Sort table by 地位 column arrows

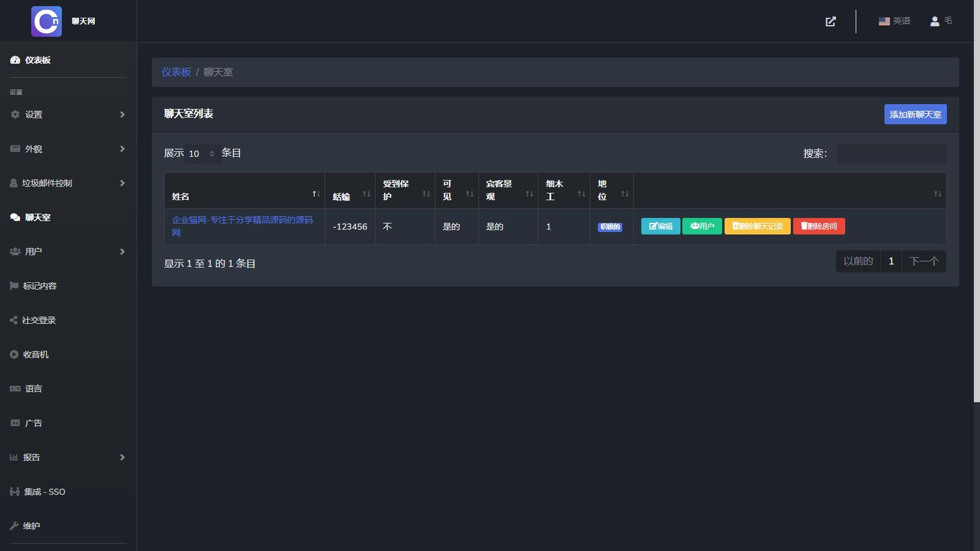click(625, 194)
